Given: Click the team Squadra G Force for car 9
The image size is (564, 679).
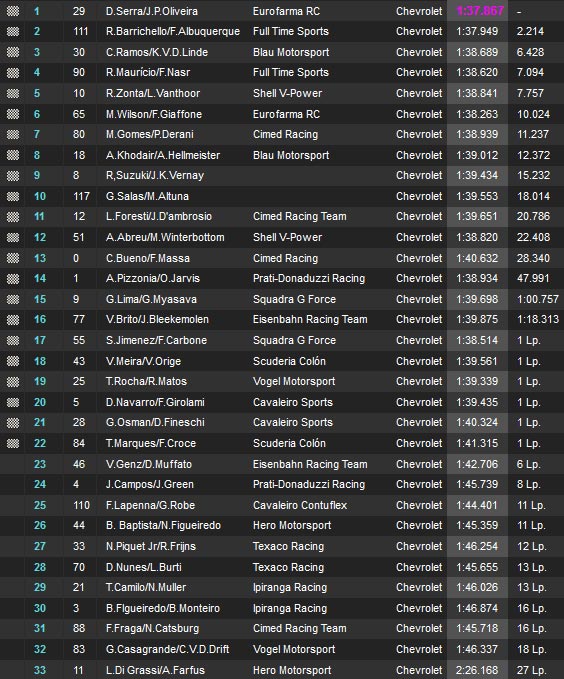Looking at the screenshot, I should 294,299.
